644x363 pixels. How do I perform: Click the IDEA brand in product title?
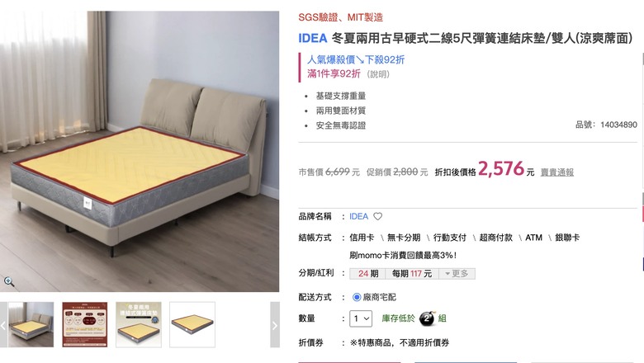point(313,38)
